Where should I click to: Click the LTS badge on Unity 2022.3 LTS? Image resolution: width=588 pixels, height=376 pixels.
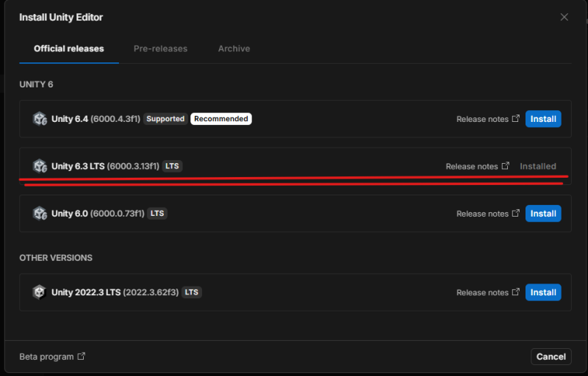pos(192,292)
